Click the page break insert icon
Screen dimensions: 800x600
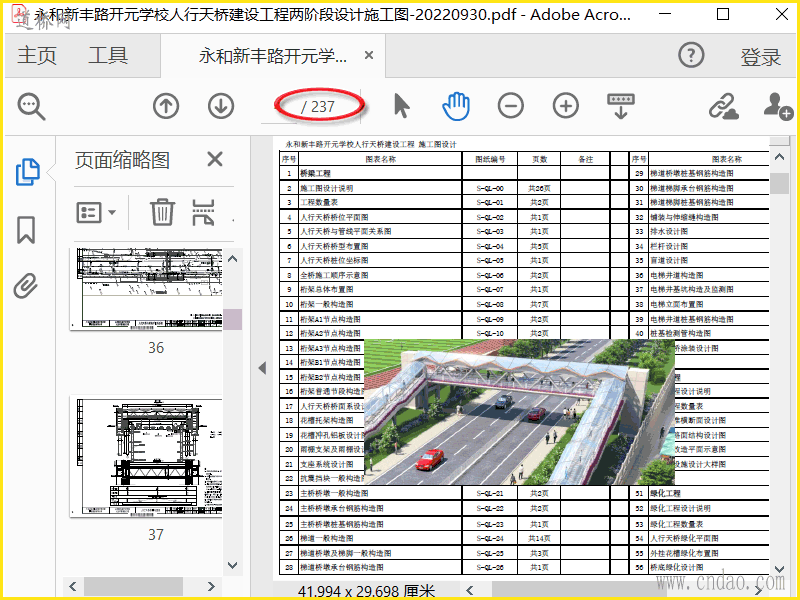coord(203,212)
